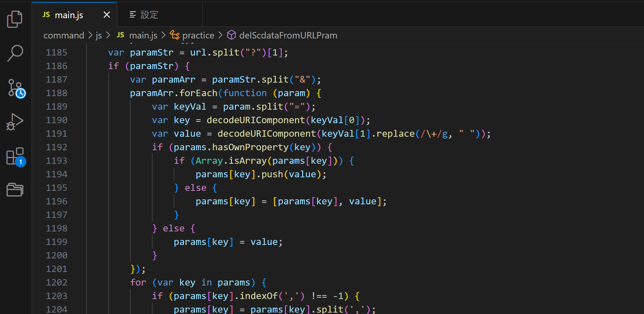Open main.js breadcrumb dropdown
Image resolution: width=644 pixels, height=314 pixels.
point(143,35)
